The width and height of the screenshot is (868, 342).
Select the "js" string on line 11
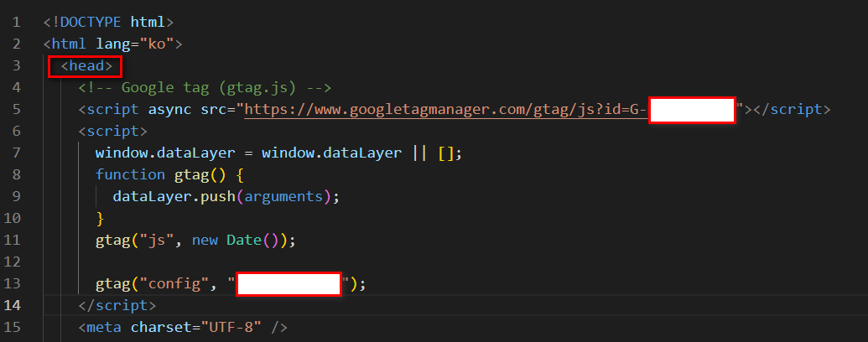point(157,241)
